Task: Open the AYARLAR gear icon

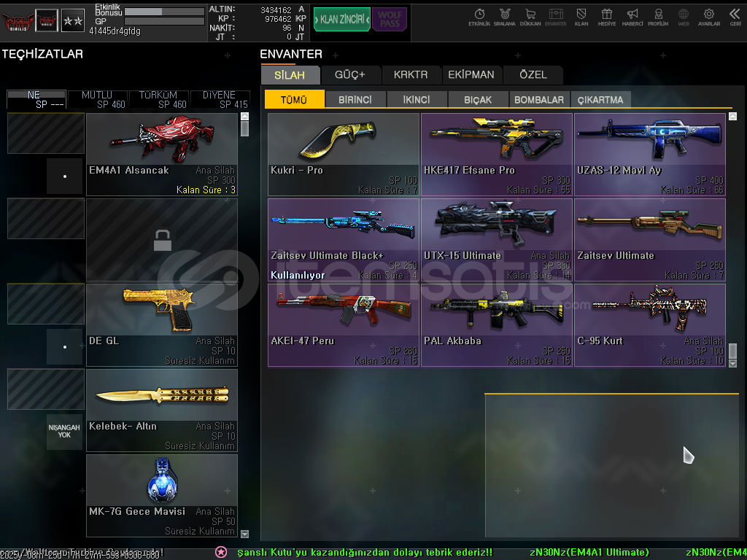Action: point(709,17)
